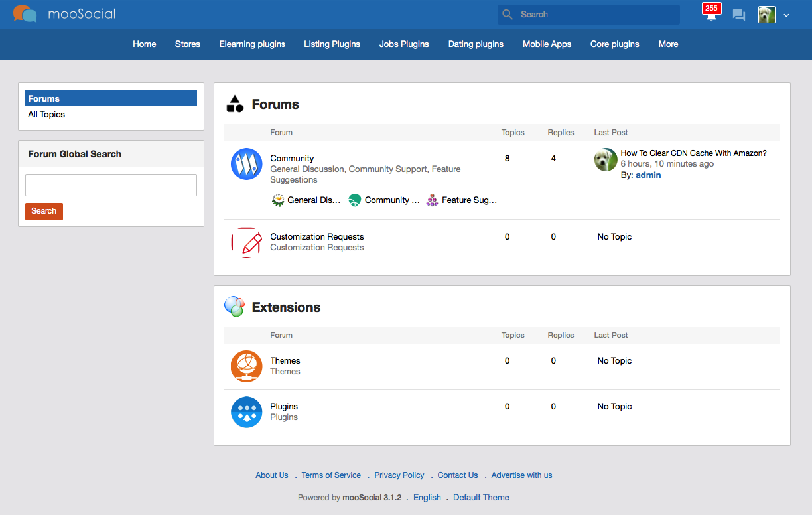812x515 pixels.
Task: Go to the Home menu item
Action: pyautogui.click(x=145, y=44)
